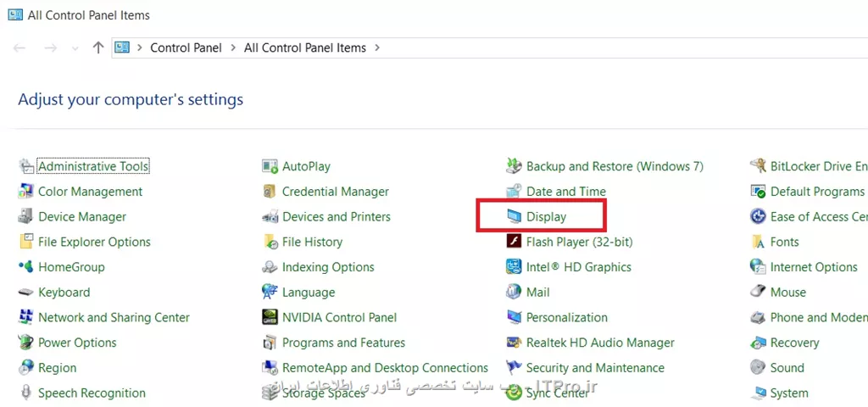Expand the chevron before Control Panel breadcrumb
Screen dimensions: 868x407
point(140,48)
